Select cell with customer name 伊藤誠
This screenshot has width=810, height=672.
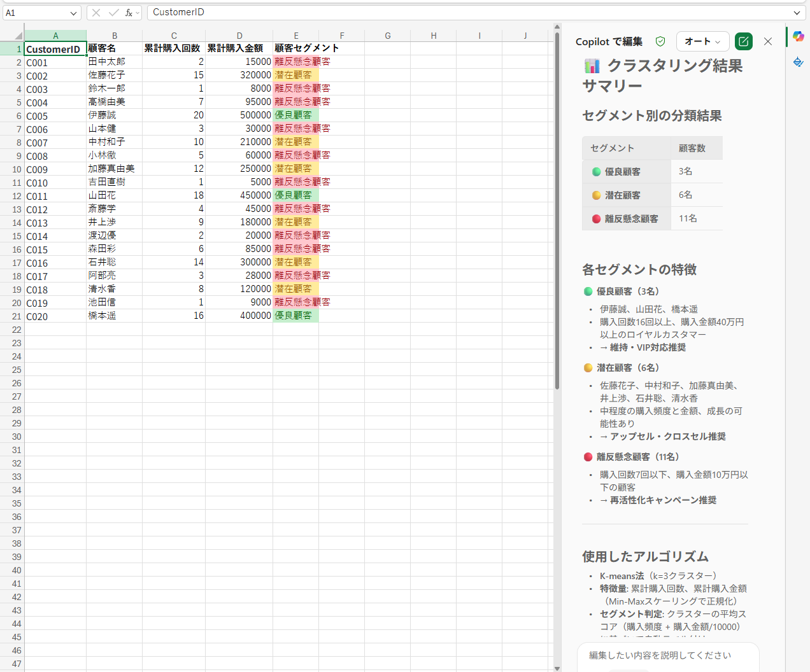click(114, 115)
